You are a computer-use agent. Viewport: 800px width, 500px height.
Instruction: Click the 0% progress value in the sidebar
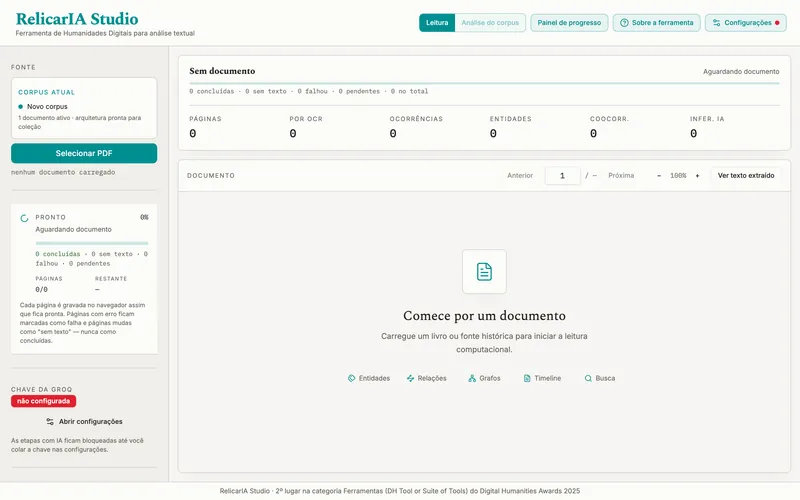point(144,217)
